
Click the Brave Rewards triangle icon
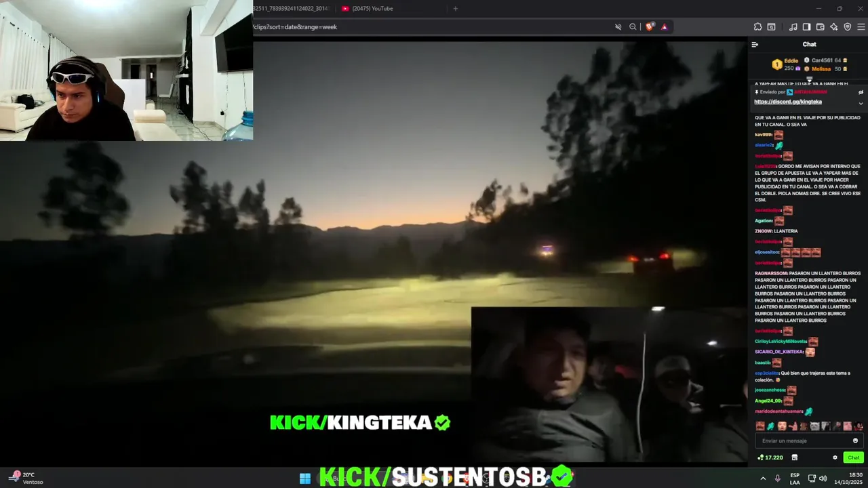coord(664,27)
